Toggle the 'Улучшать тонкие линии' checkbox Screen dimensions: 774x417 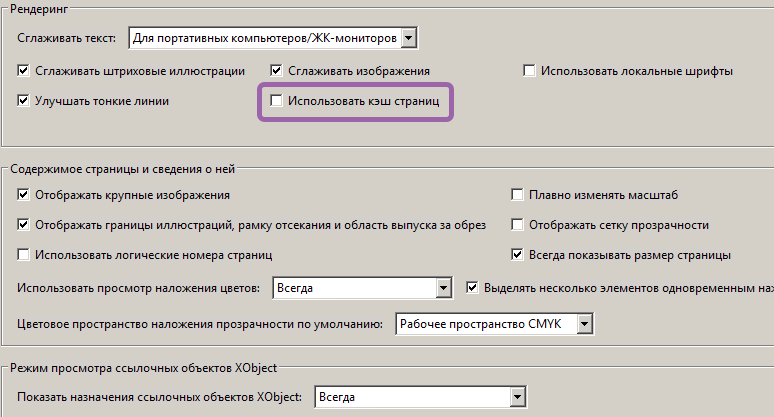[25, 101]
